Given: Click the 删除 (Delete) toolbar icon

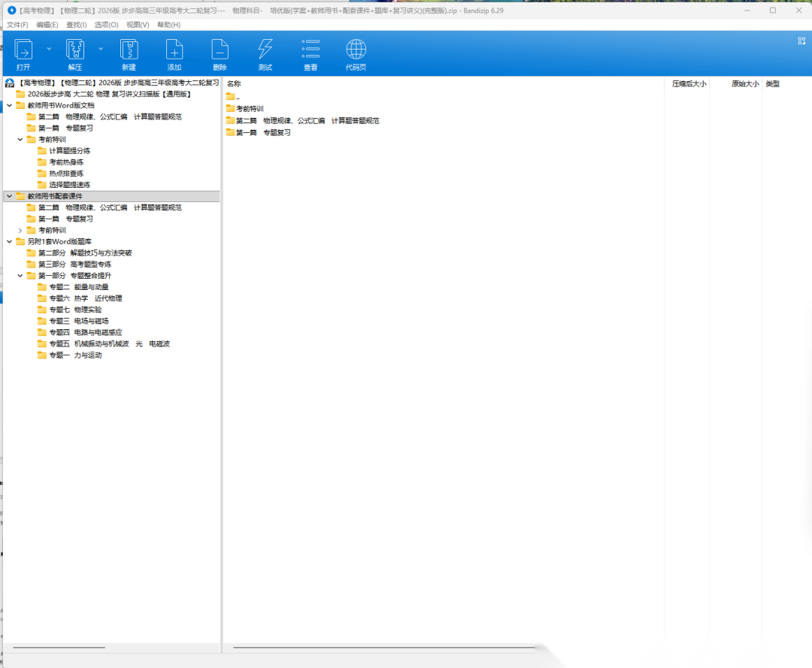Looking at the screenshot, I should [220, 50].
